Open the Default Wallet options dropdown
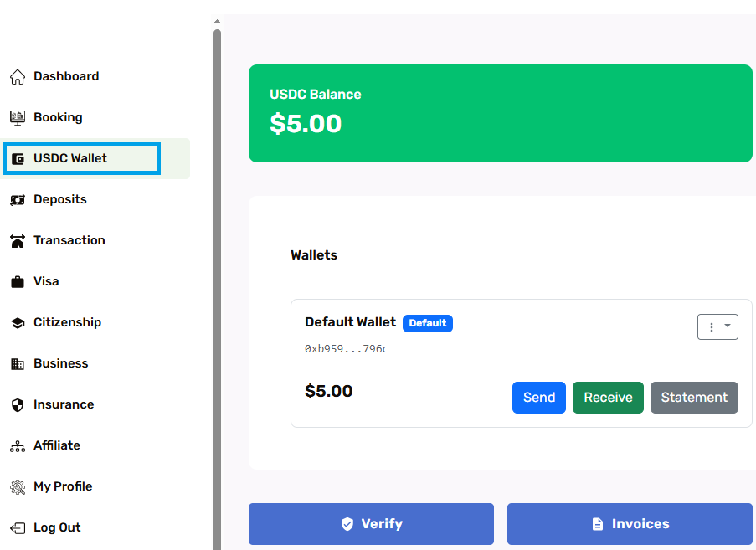Screen dimensions: 756x550 pos(717,327)
